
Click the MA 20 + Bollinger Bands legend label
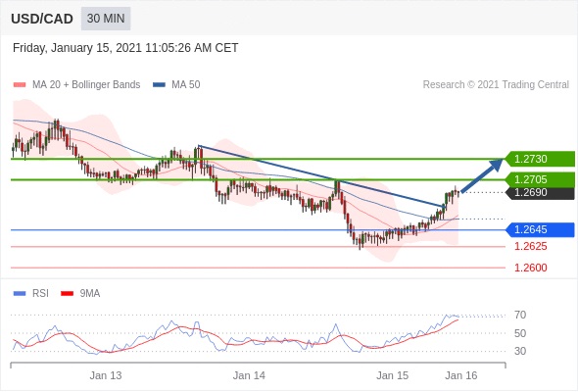pyautogui.click(x=86, y=85)
